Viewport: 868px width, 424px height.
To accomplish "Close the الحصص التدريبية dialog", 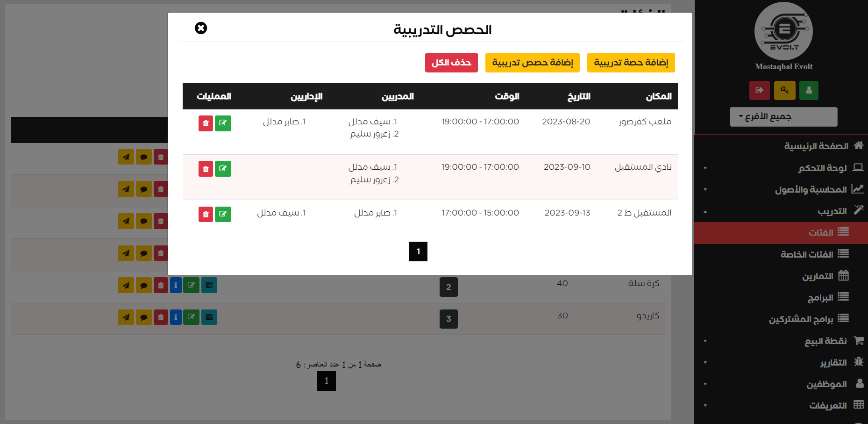I will coord(201,29).
